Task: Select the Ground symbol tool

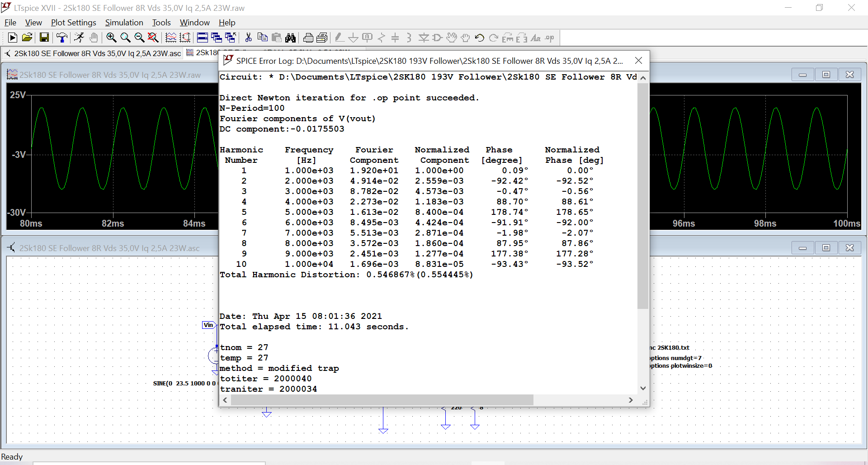Action: 354,38
